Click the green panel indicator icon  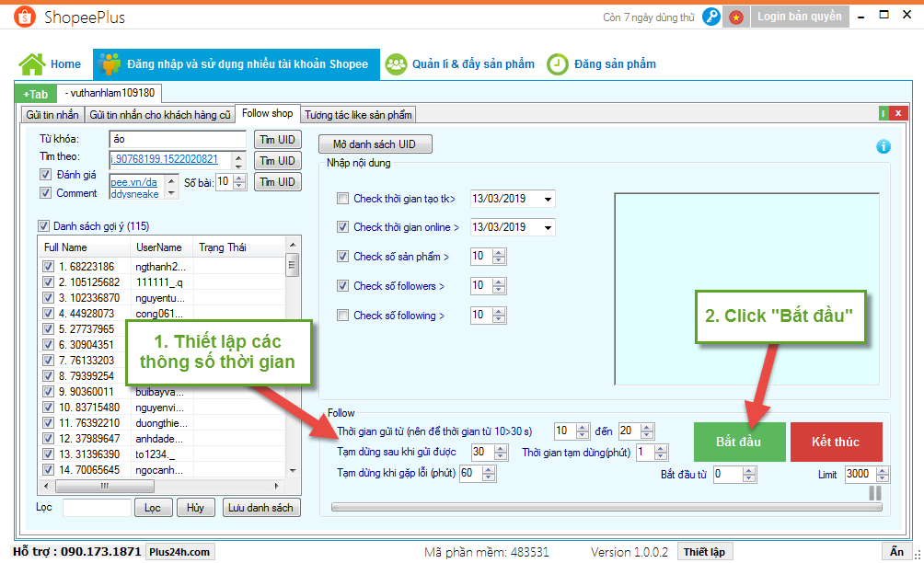pyautogui.click(x=883, y=113)
